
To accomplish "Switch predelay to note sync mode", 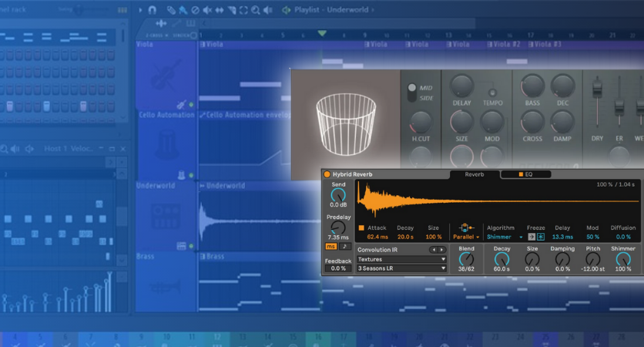I will click(x=344, y=247).
